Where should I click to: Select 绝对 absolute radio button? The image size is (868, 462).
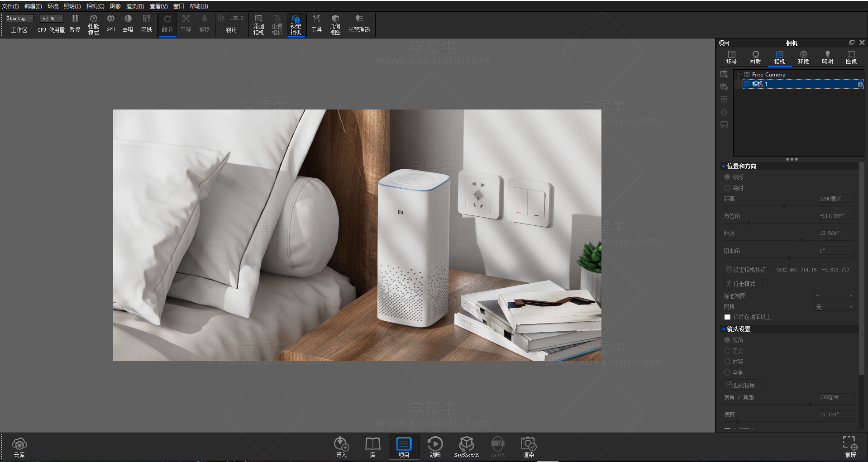pos(727,188)
